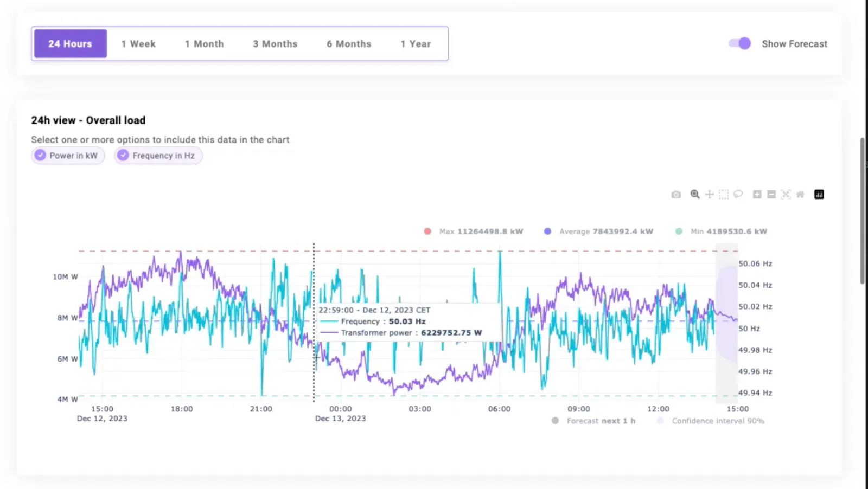The width and height of the screenshot is (868, 489).
Task: Toggle the Forecast next 1 h legend
Action: coord(593,421)
